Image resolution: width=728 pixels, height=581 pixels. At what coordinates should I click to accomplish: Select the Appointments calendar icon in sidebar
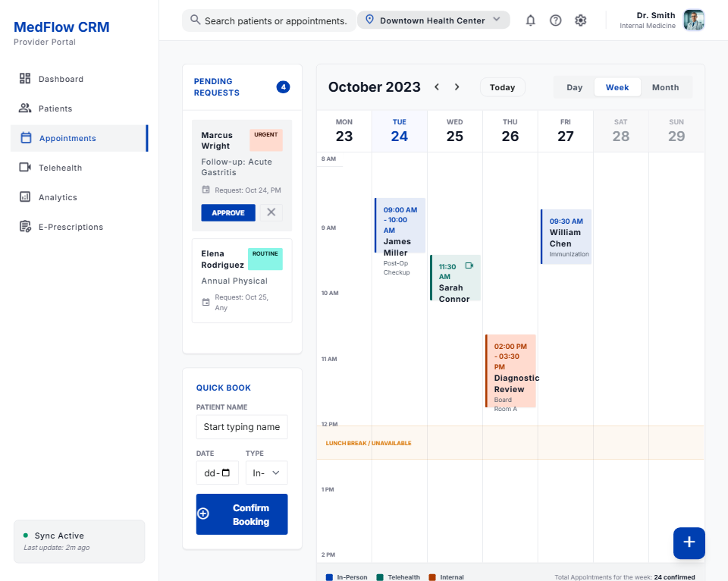pyautogui.click(x=26, y=138)
